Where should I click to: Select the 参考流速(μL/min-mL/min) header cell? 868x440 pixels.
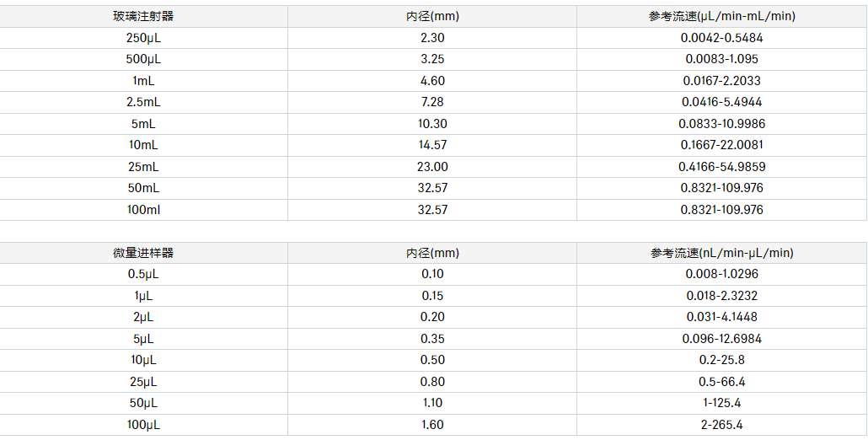721,16
